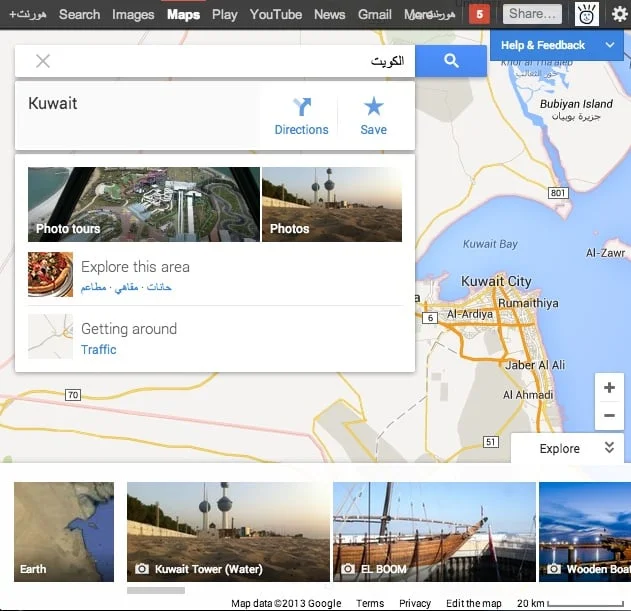Collapse the Explore panel with double chevron

[x=609, y=447]
